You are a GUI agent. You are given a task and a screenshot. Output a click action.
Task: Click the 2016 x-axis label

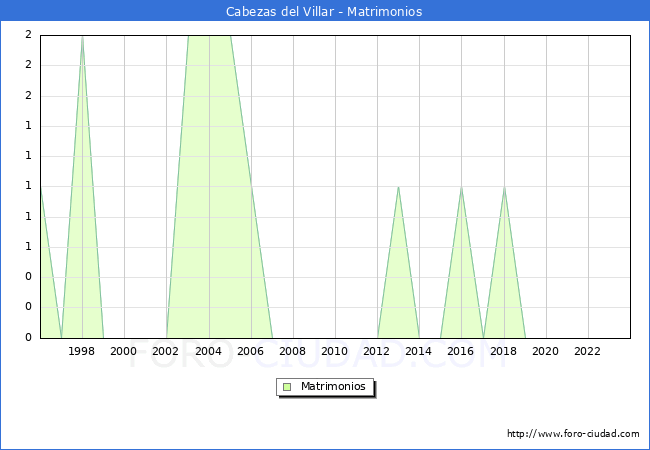click(461, 351)
